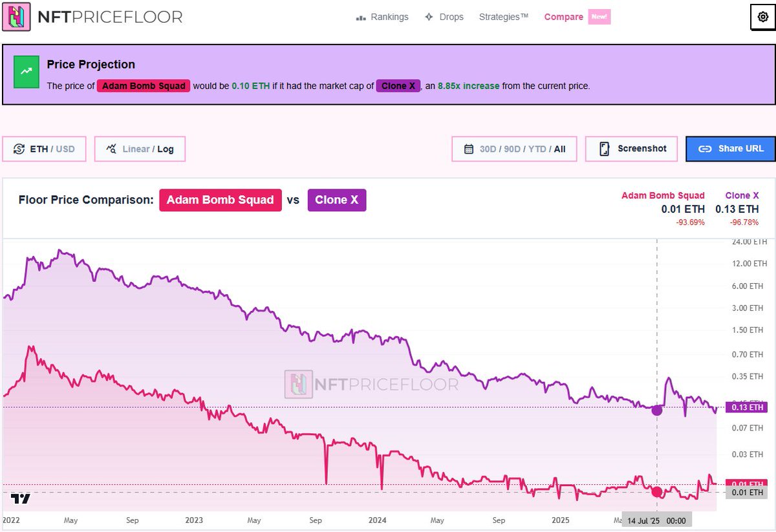The image size is (776, 532).
Task: Click the 24.00 ETH axis label
Action: tap(749, 242)
